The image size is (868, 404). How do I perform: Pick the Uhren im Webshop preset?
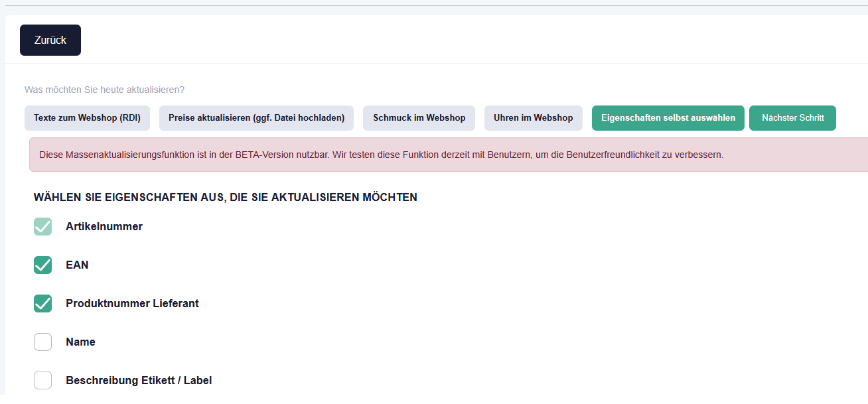pos(533,118)
